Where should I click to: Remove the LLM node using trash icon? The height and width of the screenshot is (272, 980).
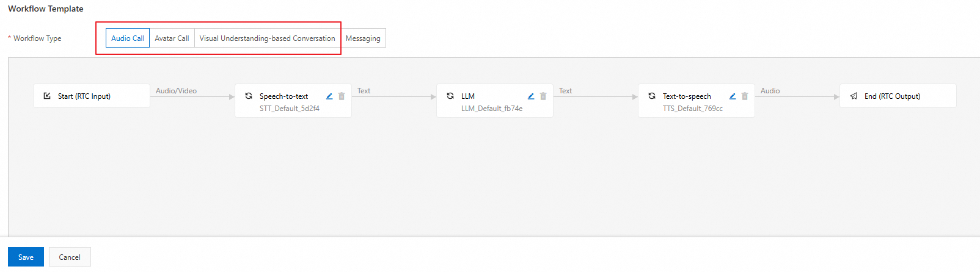[543, 96]
